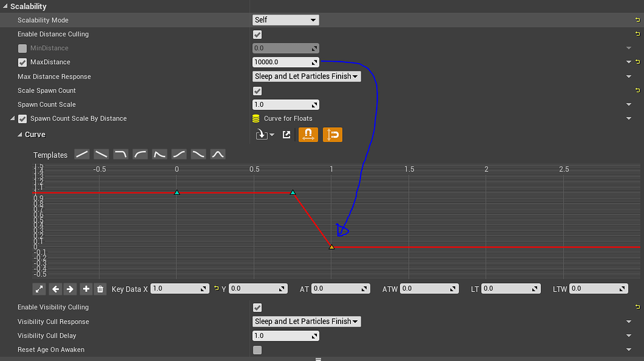
Task: Disable the MaxDistance checkbox
Action: (23, 62)
